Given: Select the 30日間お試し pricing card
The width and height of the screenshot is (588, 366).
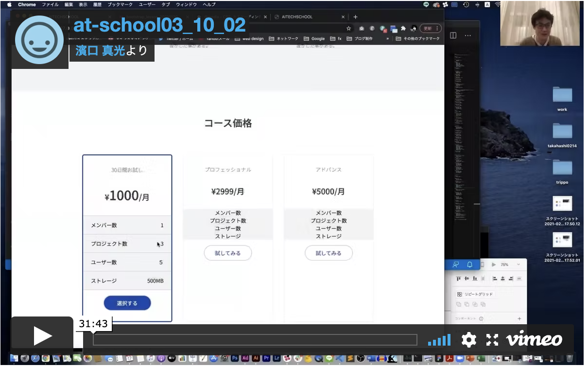Looking at the screenshot, I should point(127,238).
